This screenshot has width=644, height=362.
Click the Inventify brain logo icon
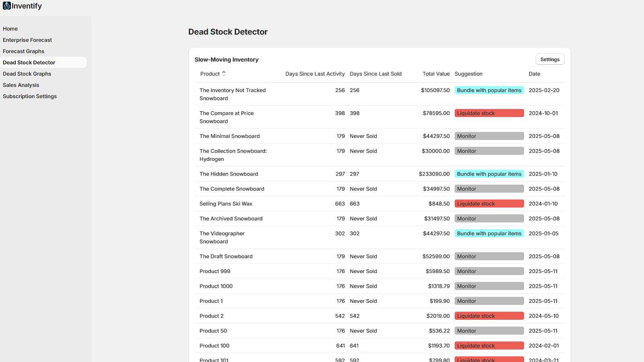pyautogui.click(x=6, y=6)
